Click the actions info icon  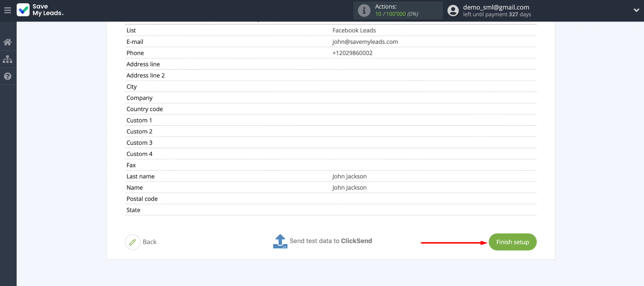(x=364, y=10)
